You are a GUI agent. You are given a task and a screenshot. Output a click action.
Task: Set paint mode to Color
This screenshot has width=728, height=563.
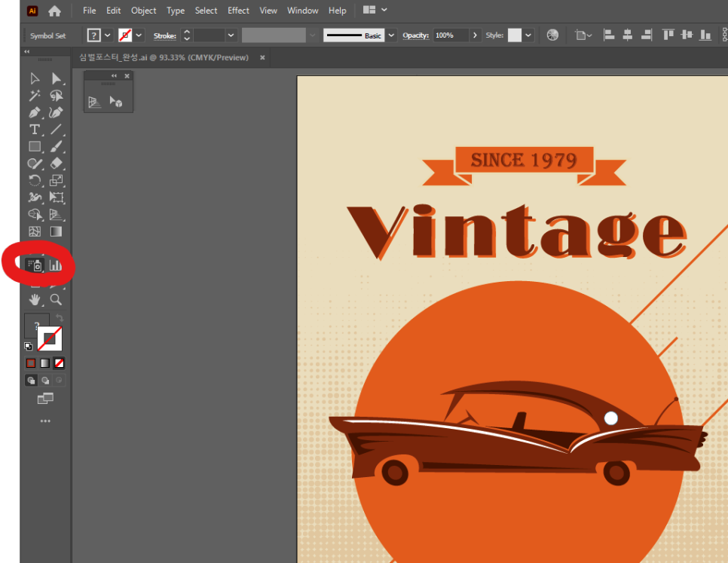point(31,363)
